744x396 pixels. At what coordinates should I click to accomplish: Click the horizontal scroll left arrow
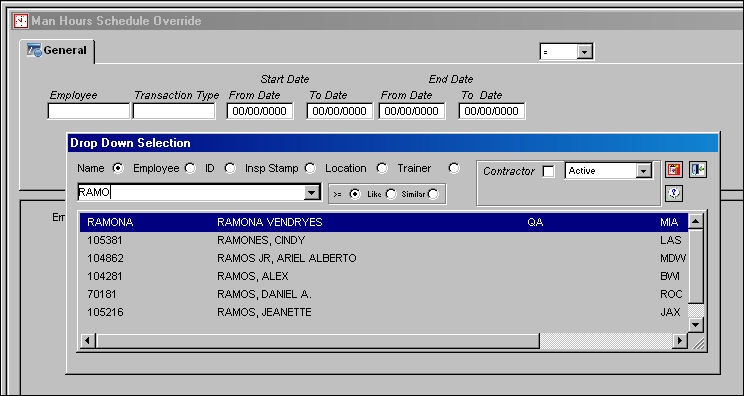pos(88,341)
